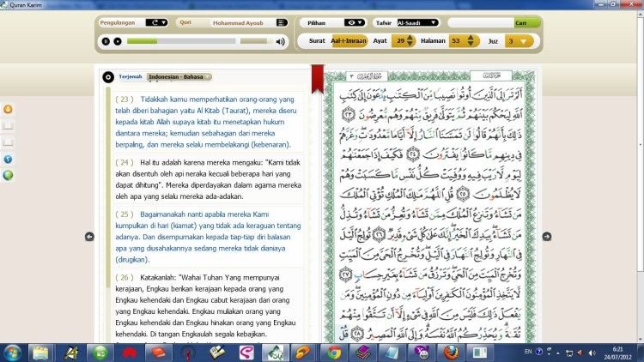The height and width of the screenshot is (362, 644).
Task: Expand the Tafsir Al-Saadi dropdown
Action: click(417, 22)
